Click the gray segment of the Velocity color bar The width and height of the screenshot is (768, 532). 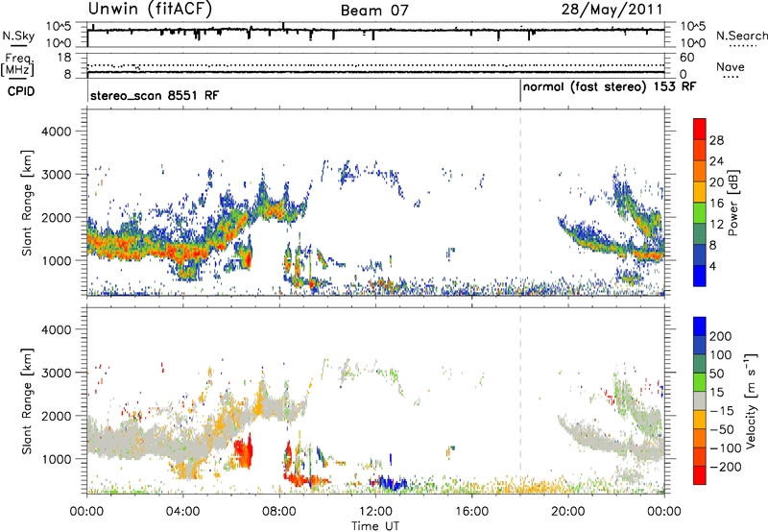pos(700,401)
